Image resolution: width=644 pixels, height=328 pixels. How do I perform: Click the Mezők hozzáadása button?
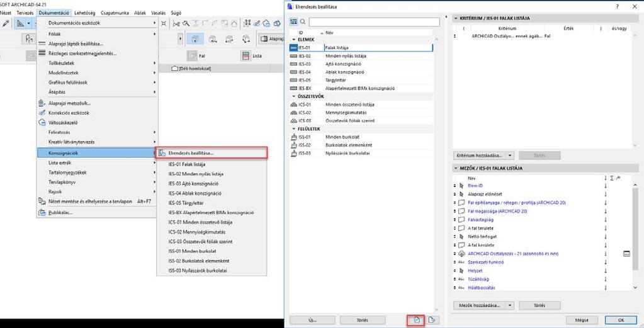pyautogui.click(x=479, y=305)
